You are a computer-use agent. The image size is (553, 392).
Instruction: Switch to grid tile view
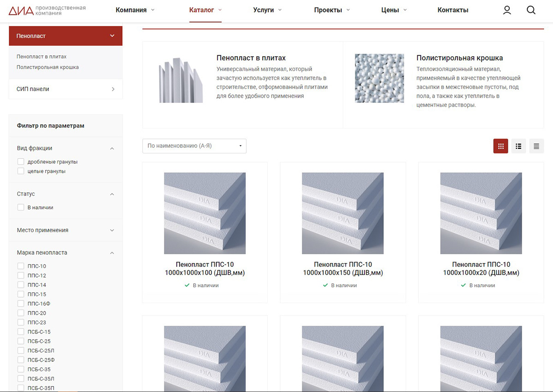[x=500, y=146]
